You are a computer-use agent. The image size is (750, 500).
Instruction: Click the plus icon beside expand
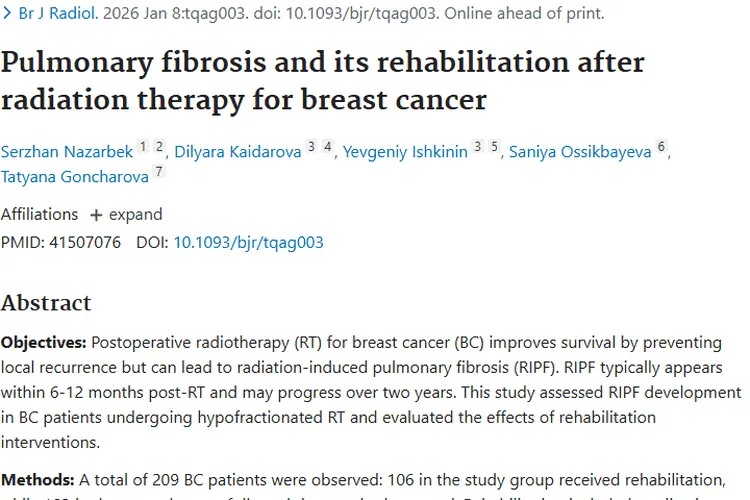pos(96,215)
